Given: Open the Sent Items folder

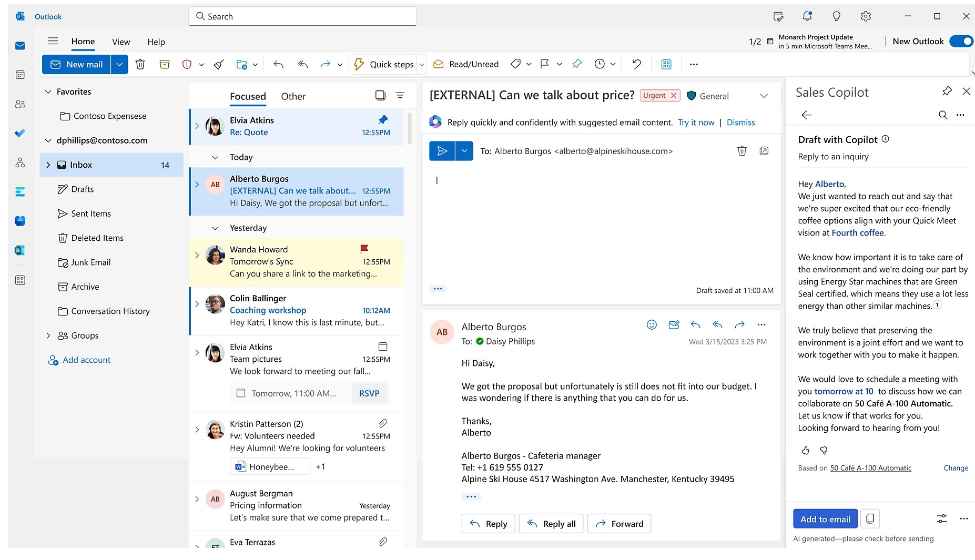Looking at the screenshot, I should [x=111, y=213].
